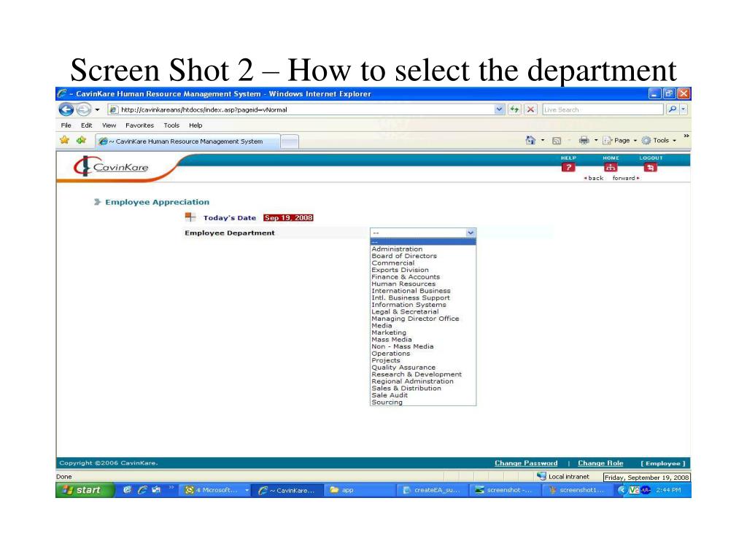747x560 pixels.
Task: Select Finance & Accounts department
Action: (x=423, y=276)
